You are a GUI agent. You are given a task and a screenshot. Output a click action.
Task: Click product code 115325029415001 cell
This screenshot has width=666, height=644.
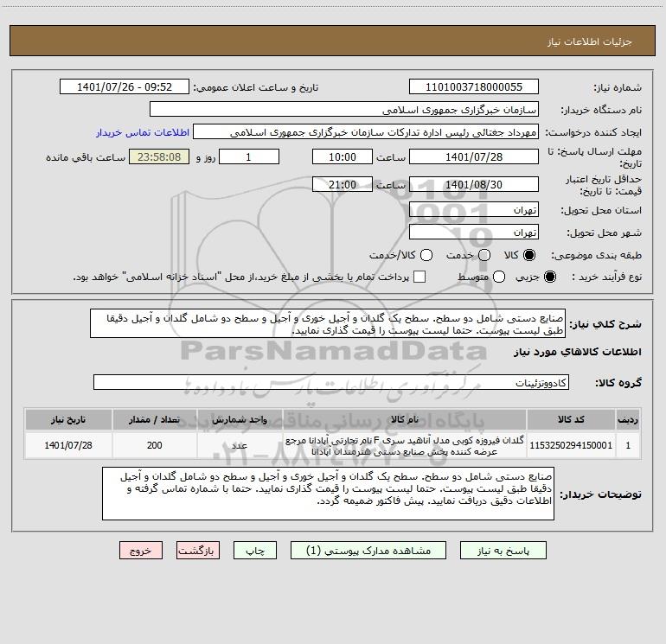click(571, 445)
